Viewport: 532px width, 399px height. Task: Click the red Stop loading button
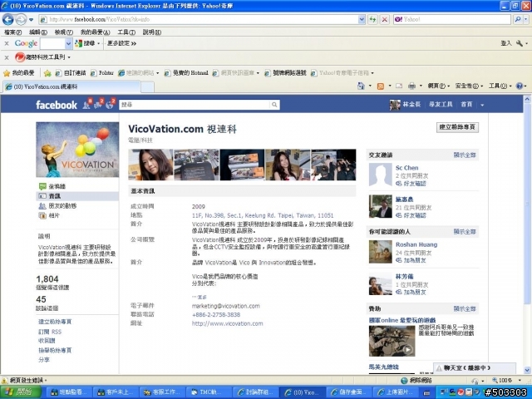pyautogui.click(x=384, y=19)
